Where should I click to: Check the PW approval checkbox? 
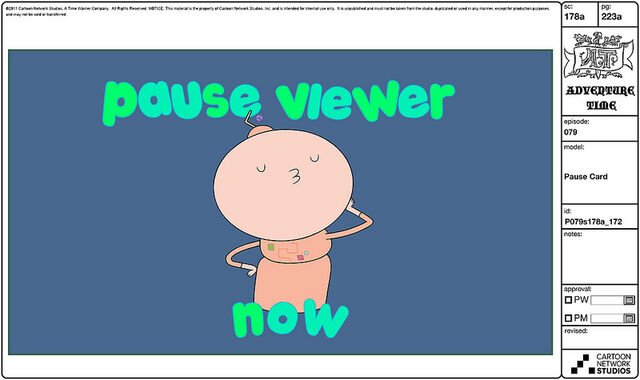tap(568, 300)
